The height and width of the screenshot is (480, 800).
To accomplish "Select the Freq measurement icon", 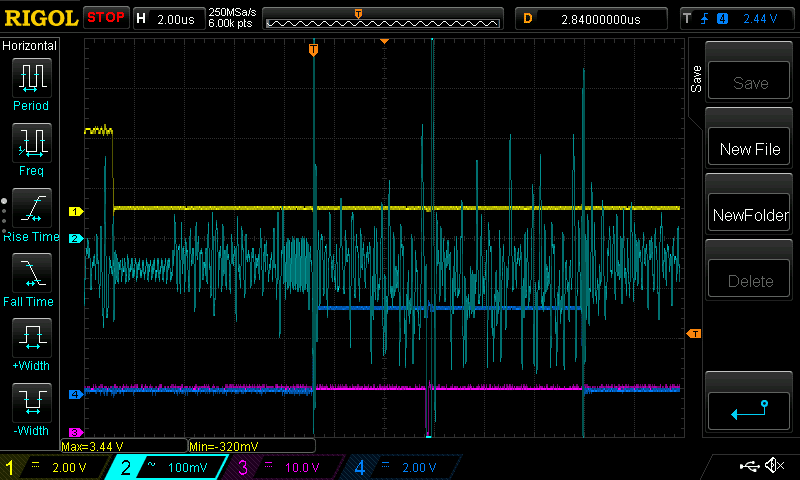I will [31, 143].
